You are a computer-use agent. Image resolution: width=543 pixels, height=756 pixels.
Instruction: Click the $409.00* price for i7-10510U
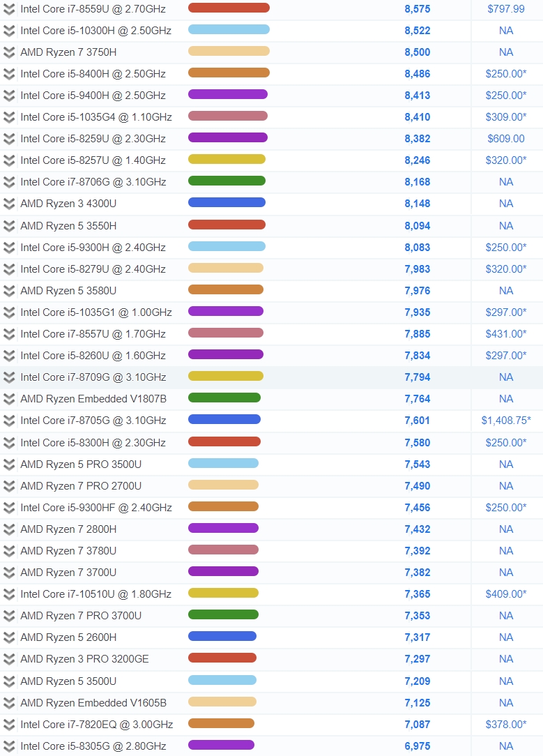click(x=506, y=594)
